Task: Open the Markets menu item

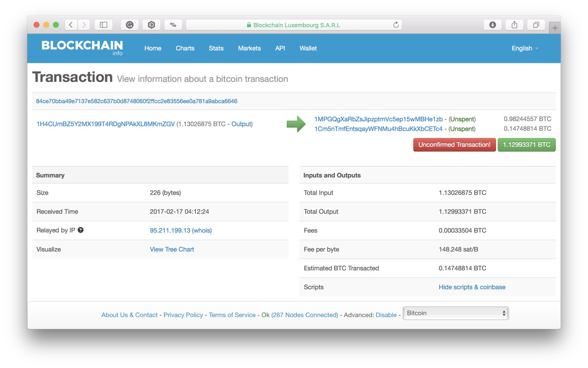Action: coord(249,48)
